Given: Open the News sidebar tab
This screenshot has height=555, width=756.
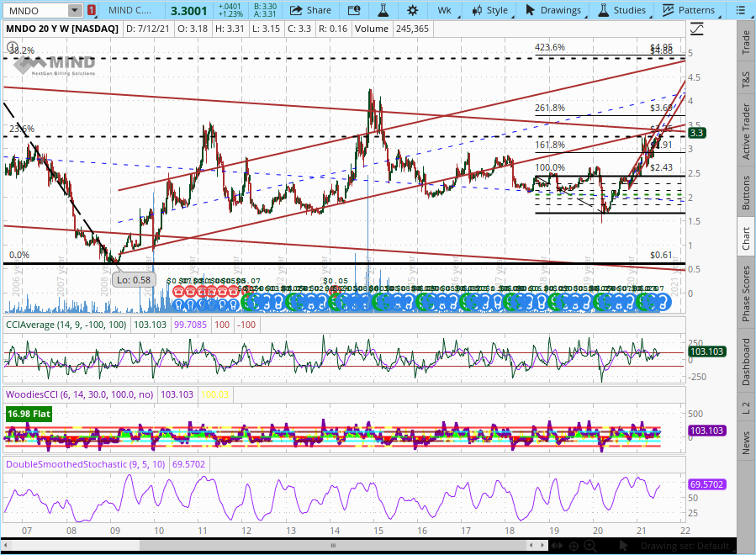Looking at the screenshot, I should click(745, 443).
